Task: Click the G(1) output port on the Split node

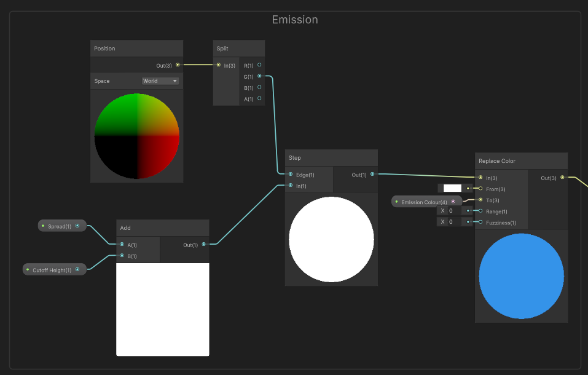Action: coord(259,76)
